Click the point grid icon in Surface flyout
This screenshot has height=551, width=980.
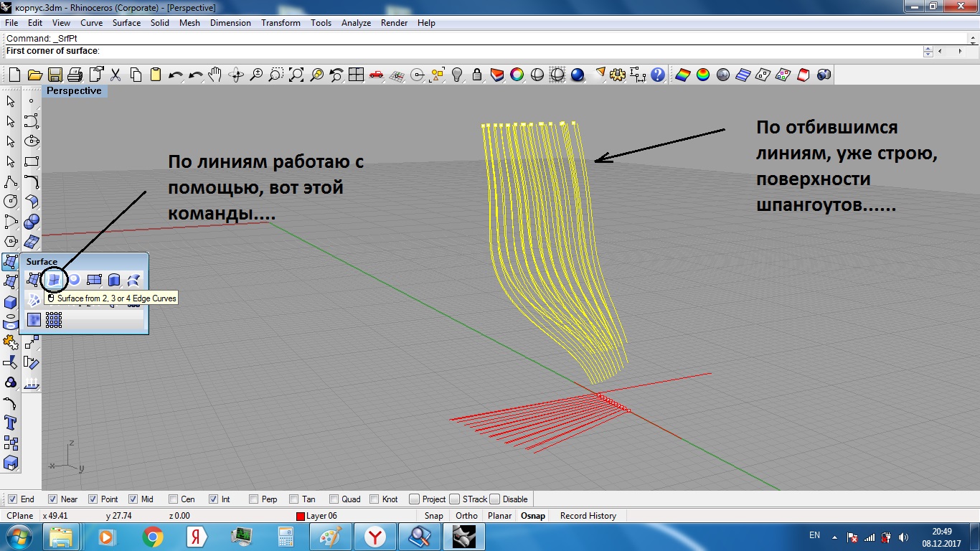coord(54,320)
